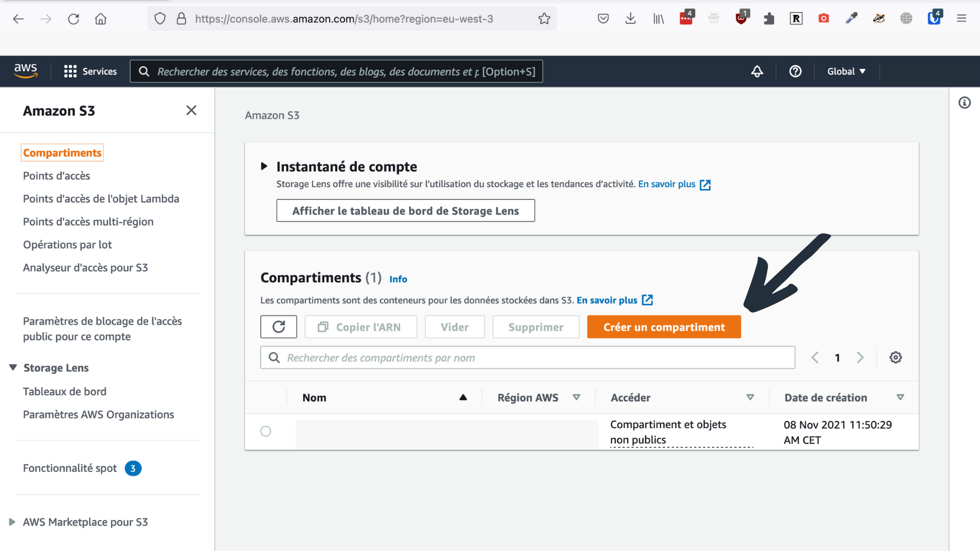The width and height of the screenshot is (980, 551).
Task: Open the Firefox application menu
Action: click(x=962, y=18)
